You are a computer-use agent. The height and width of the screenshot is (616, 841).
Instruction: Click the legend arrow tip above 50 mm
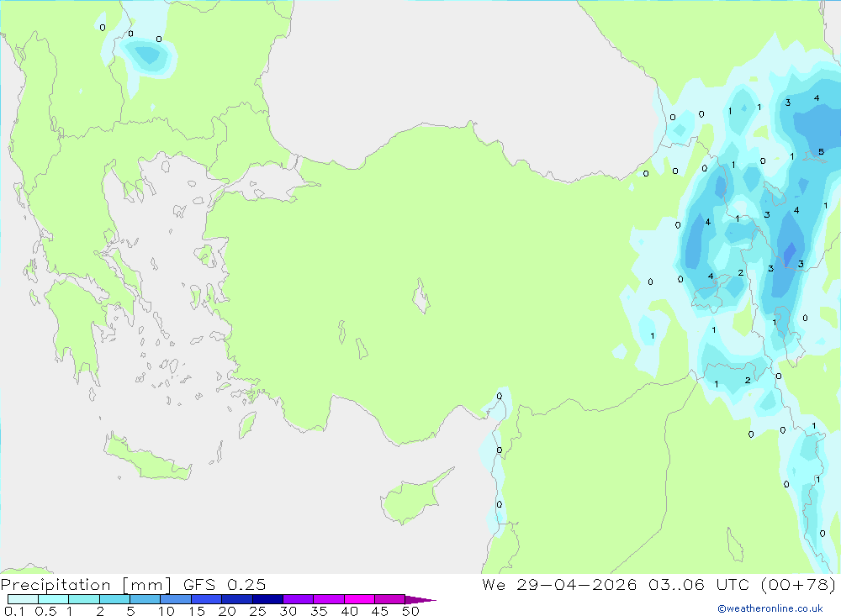point(420,600)
